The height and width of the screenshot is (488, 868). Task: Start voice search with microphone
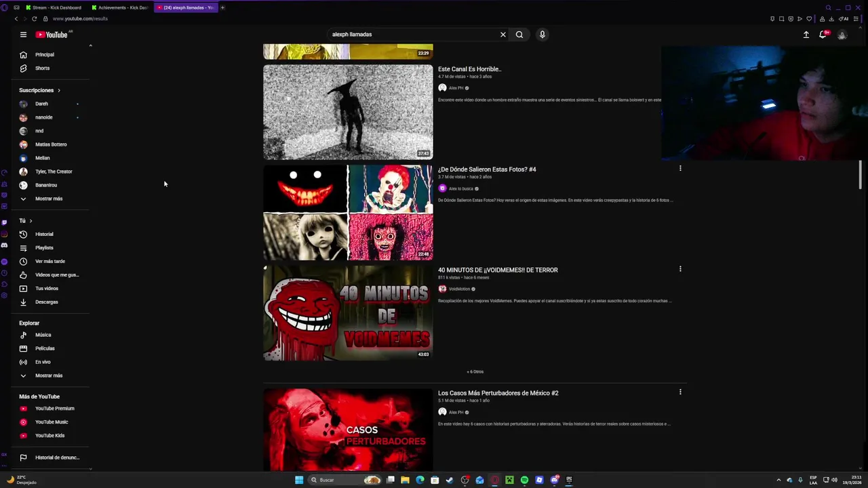(542, 35)
